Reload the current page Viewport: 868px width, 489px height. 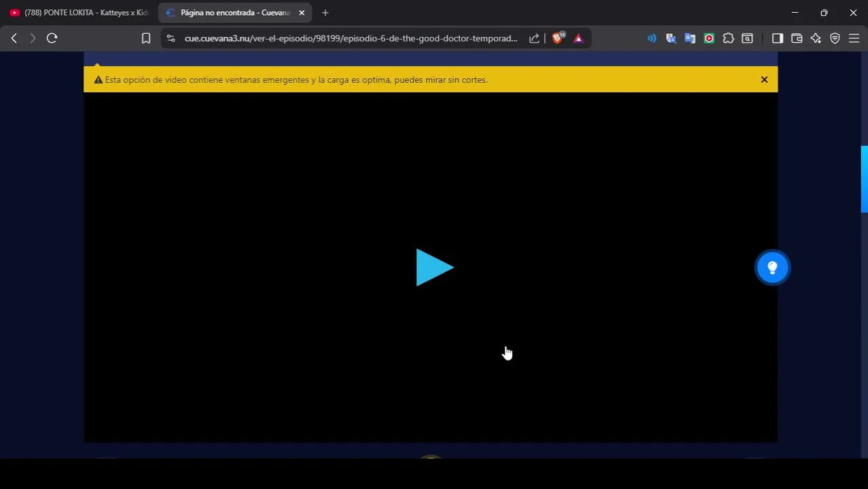tap(52, 39)
